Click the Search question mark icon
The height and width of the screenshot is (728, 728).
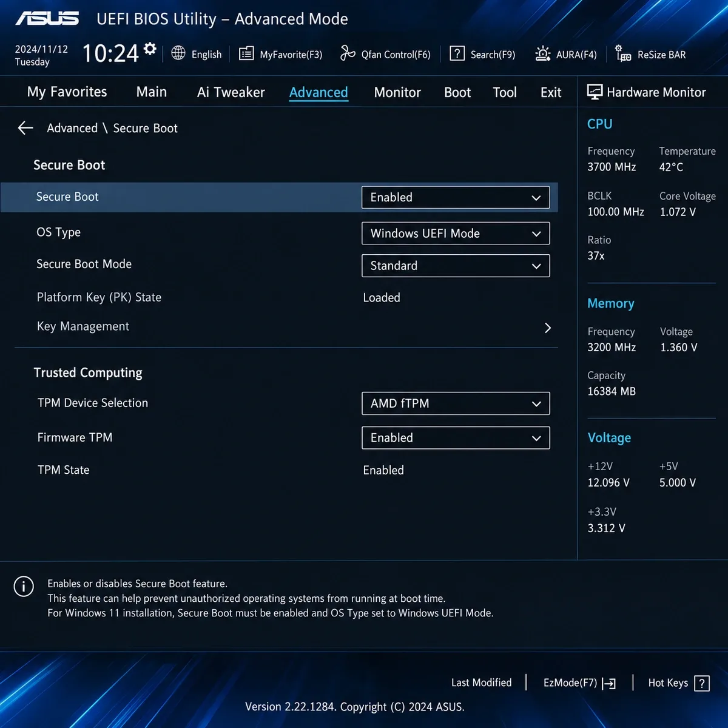click(x=457, y=53)
